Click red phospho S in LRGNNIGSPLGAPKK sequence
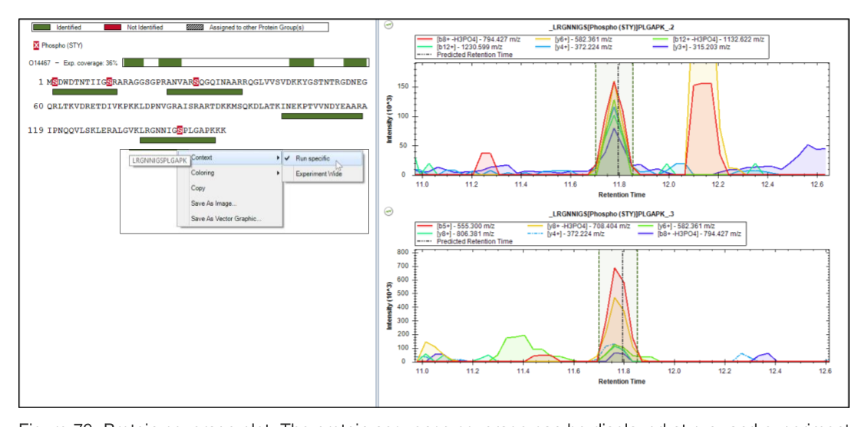Viewport: 868px width, 427px height. pos(180,130)
